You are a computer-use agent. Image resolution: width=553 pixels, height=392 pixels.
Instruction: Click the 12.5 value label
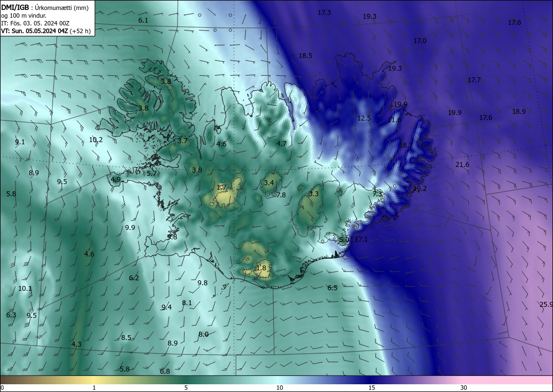pos(364,118)
